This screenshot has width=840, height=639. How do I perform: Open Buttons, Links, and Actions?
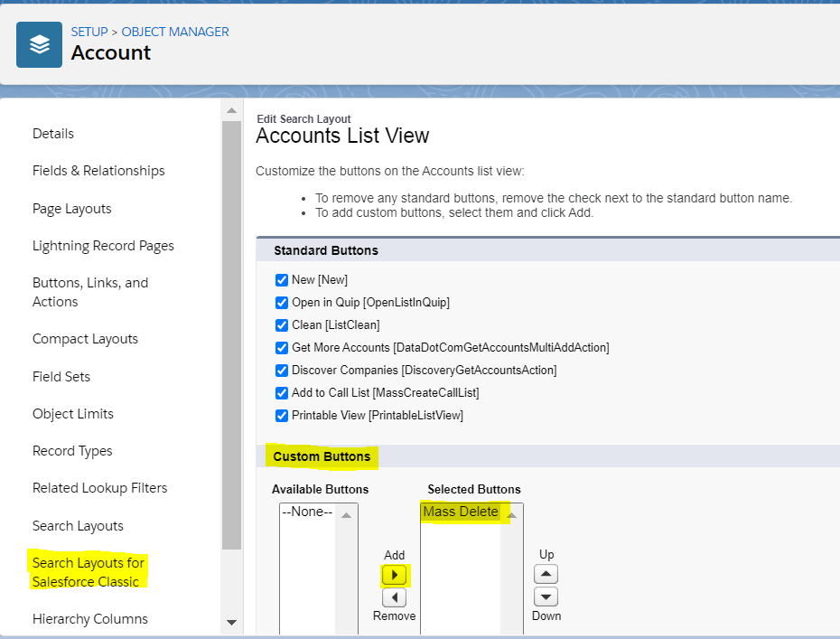point(90,292)
